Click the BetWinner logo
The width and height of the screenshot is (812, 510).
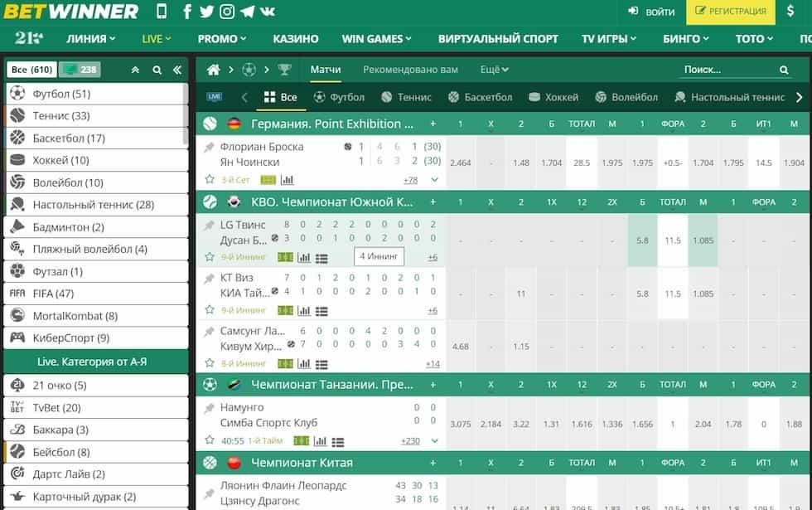click(x=71, y=11)
